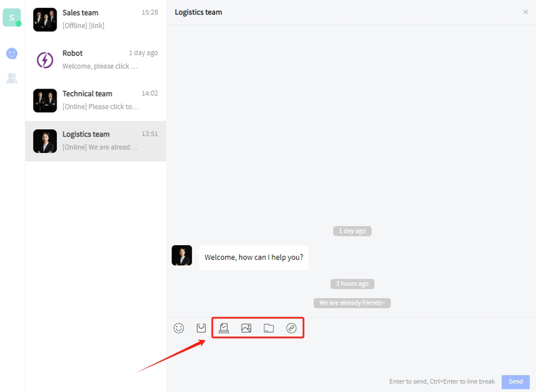The width and height of the screenshot is (536, 392).
Task: Insert a link using chain icon
Action: pos(291,328)
